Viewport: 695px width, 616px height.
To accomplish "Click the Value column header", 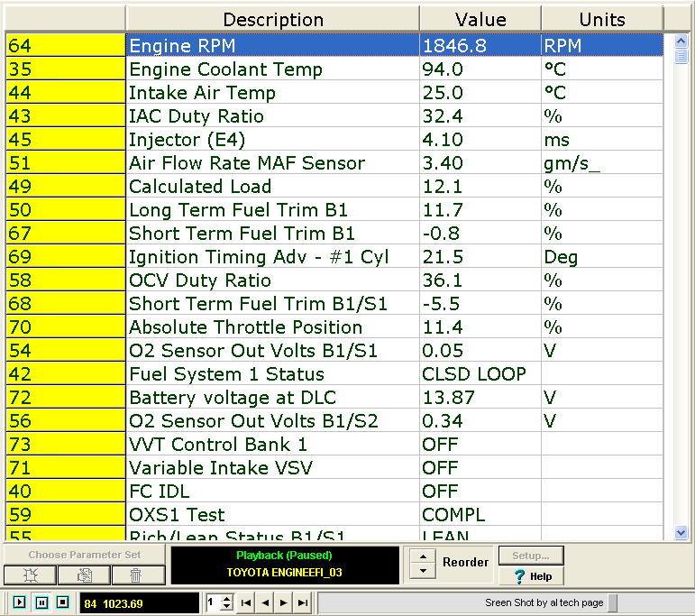I will coord(480,19).
